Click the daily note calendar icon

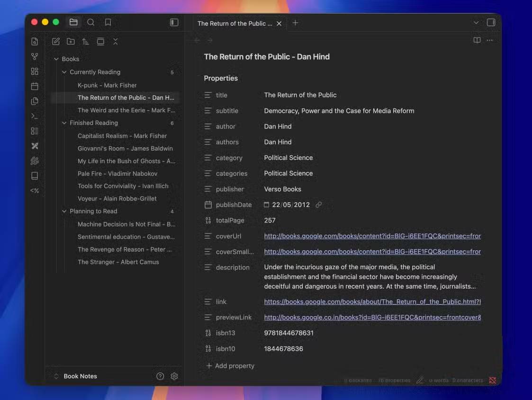[35, 86]
